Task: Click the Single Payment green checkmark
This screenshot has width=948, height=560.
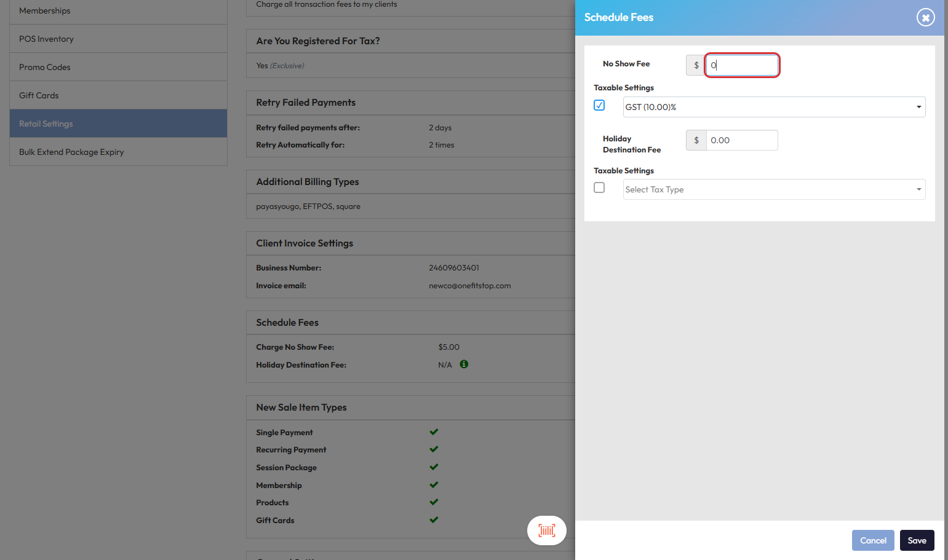Action: pyautogui.click(x=434, y=432)
